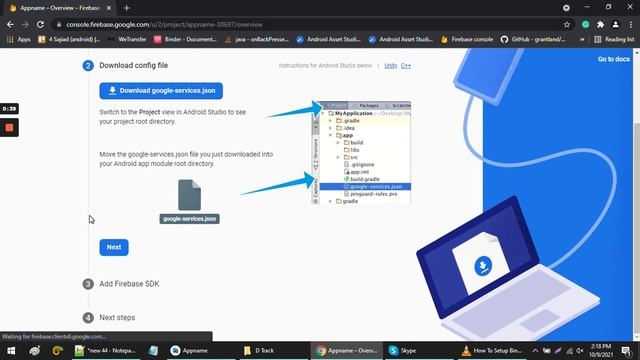The width and height of the screenshot is (640, 360).
Task: Reload the page with refresh icon
Action: [40, 24]
